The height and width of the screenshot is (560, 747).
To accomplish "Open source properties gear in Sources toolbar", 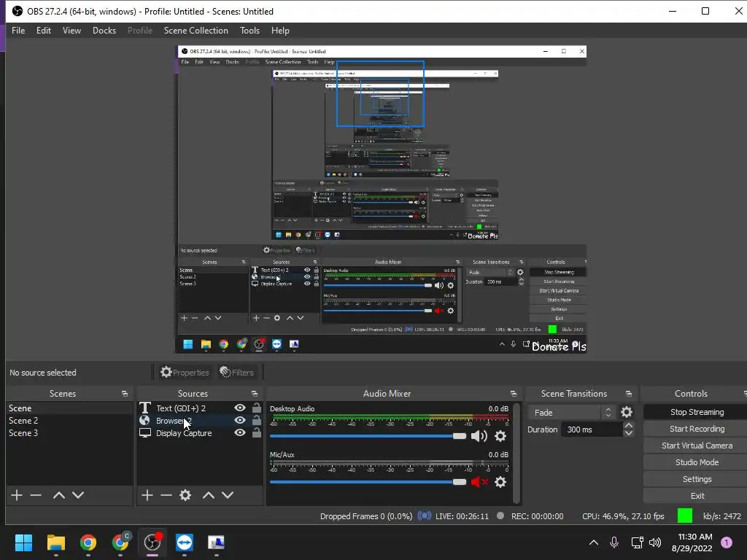I will click(x=185, y=495).
